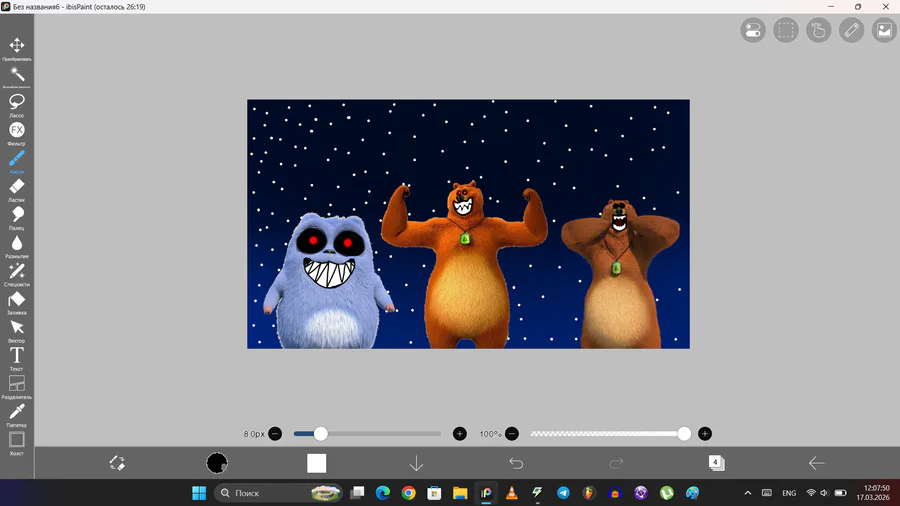This screenshot has width=900, height=506.
Task: Show hidden system tray icons
Action: [747, 493]
